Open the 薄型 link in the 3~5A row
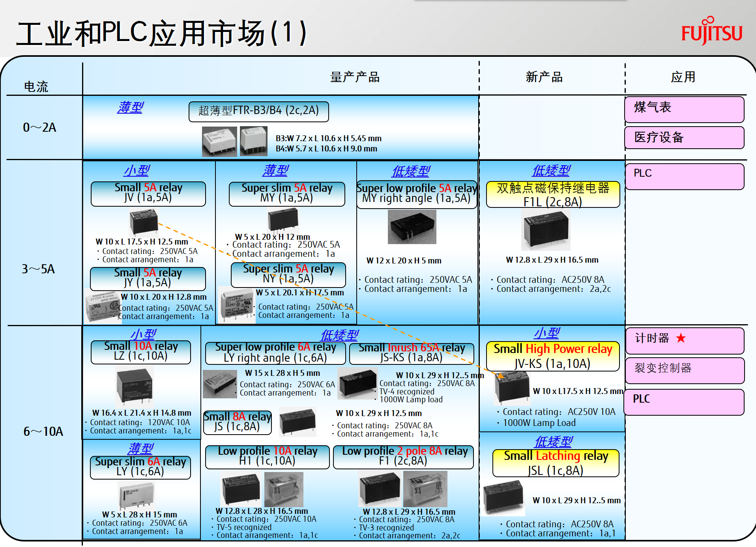The width and height of the screenshot is (756, 547). (276, 170)
